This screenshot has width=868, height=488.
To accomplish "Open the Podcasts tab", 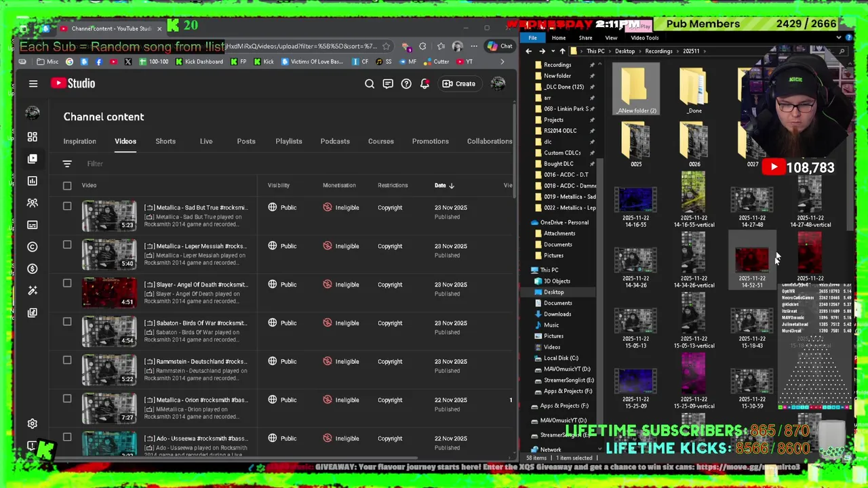I will pyautogui.click(x=335, y=141).
